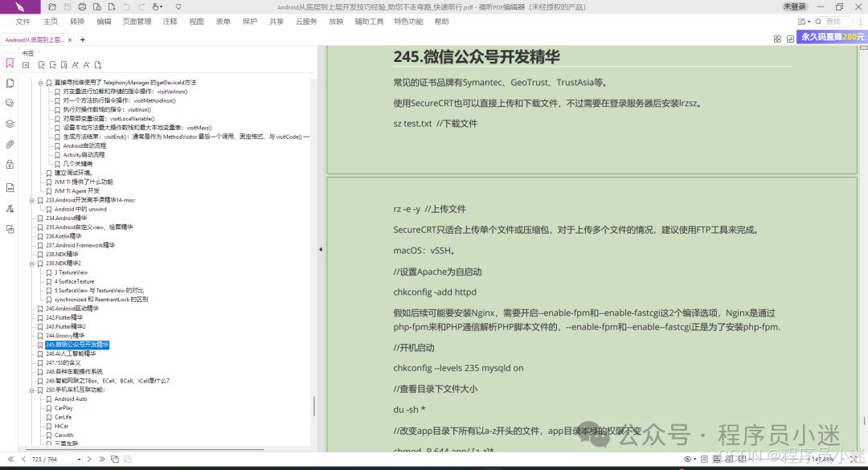
Task: Click the single page view icon in status bar
Action: 704,460
